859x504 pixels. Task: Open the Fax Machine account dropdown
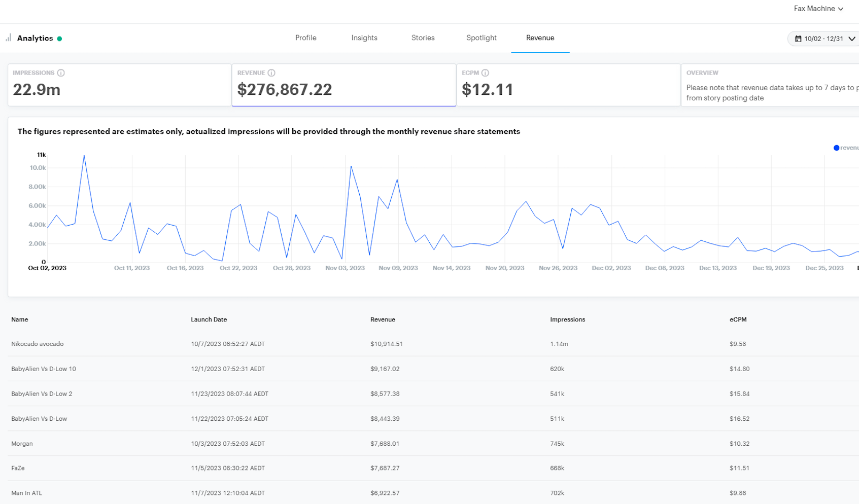(x=818, y=9)
